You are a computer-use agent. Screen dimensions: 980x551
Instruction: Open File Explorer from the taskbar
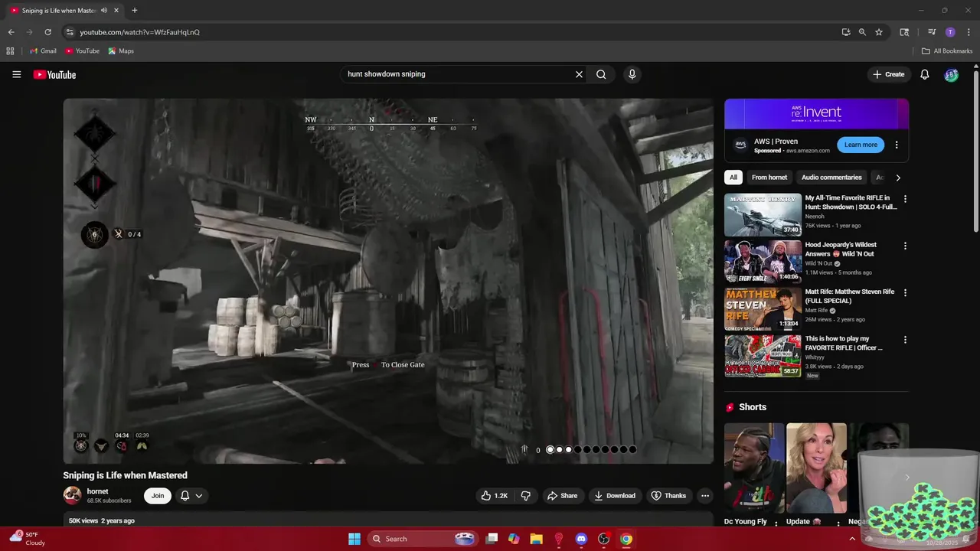536,539
